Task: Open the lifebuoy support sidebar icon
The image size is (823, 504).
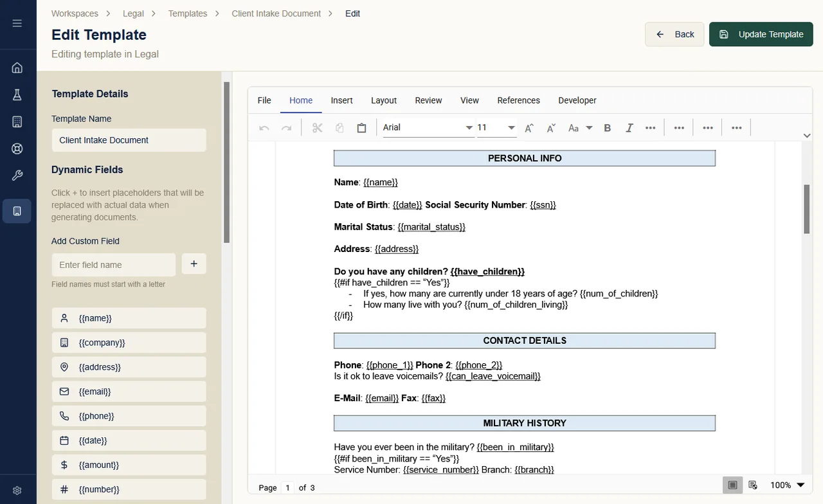Action: coord(17,149)
